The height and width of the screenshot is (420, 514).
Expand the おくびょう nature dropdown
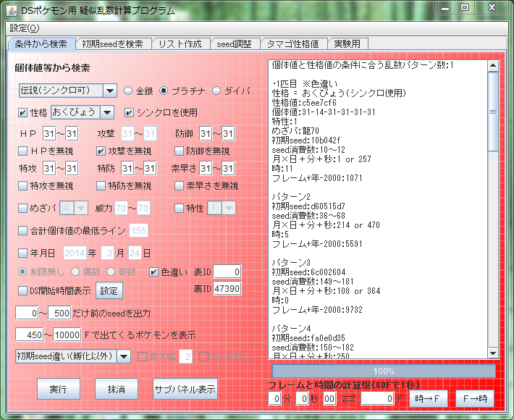[107, 112]
